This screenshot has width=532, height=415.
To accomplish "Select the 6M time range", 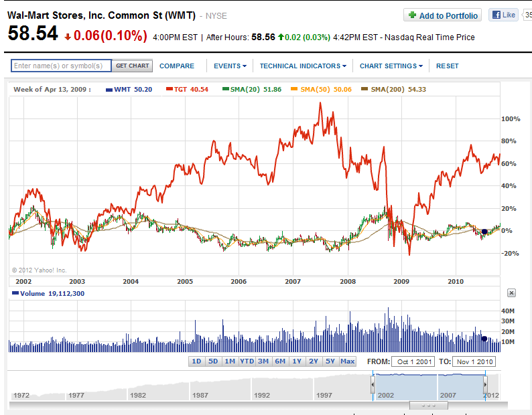I will point(280,361).
